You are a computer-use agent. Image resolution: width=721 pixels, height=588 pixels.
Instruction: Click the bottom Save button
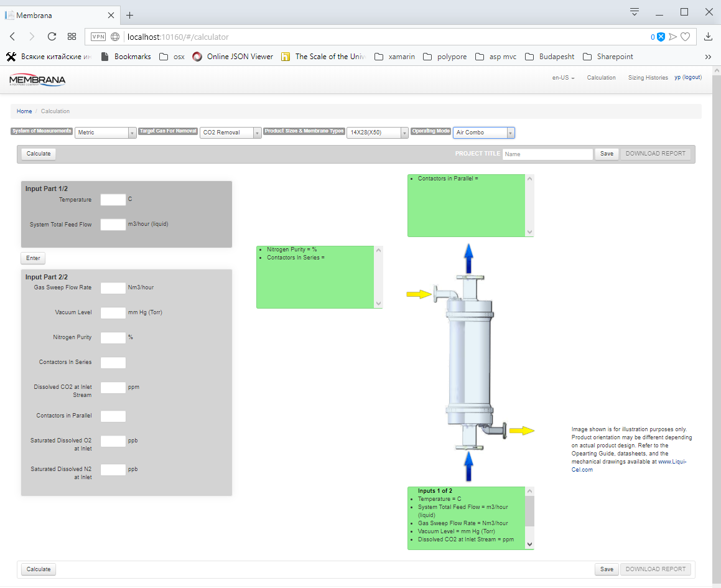[x=607, y=569]
